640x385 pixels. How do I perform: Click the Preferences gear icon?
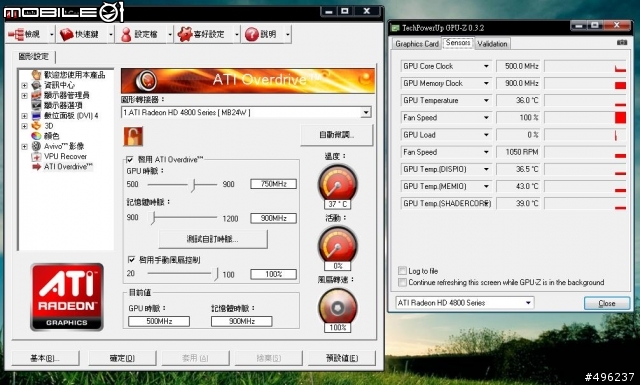click(184, 34)
